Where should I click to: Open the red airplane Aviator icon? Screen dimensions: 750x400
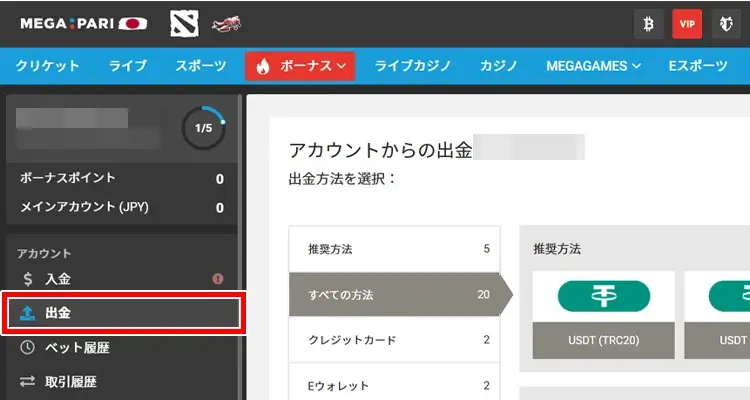click(227, 23)
